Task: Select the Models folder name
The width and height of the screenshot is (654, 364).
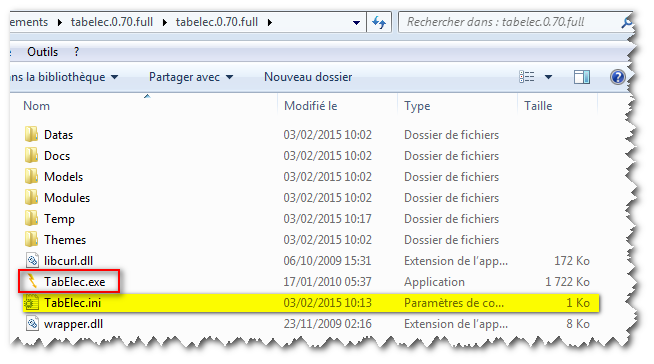Action: click(x=63, y=177)
